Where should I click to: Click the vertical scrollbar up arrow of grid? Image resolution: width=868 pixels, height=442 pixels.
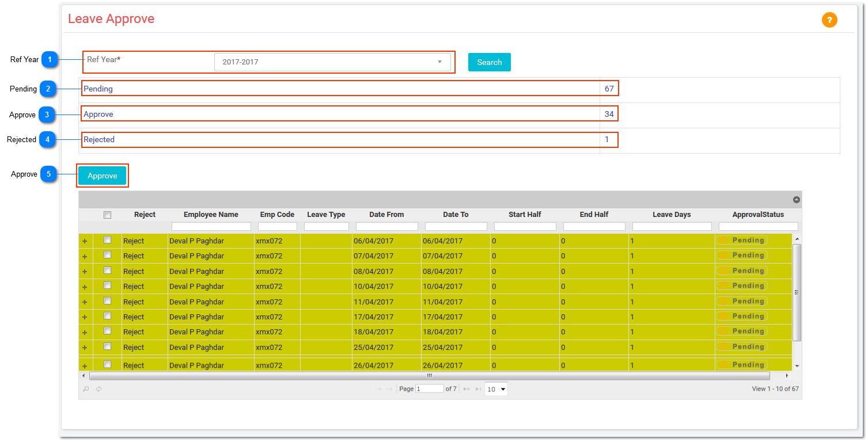click(x=797, y=238)
